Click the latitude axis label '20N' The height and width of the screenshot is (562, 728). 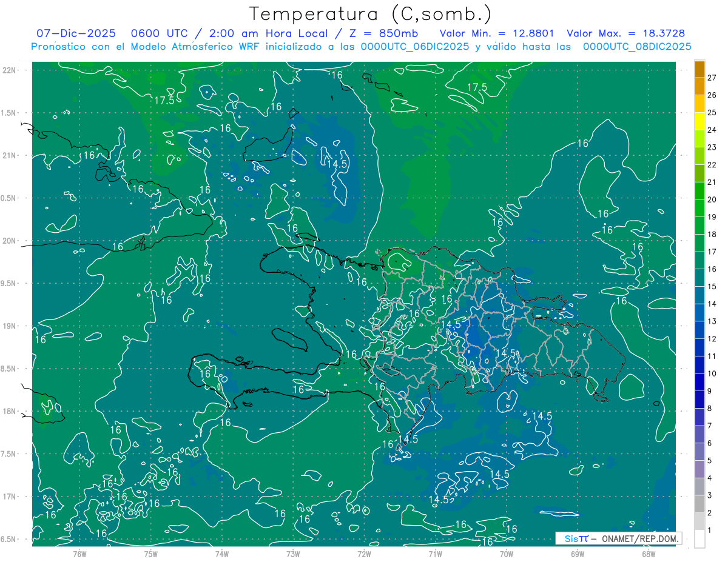click(9, 241)
